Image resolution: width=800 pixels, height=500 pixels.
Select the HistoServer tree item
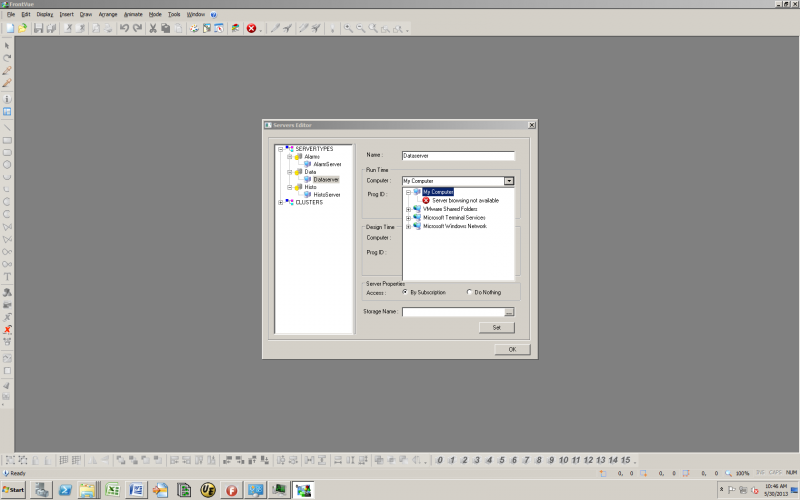click(x=327, y=195)
